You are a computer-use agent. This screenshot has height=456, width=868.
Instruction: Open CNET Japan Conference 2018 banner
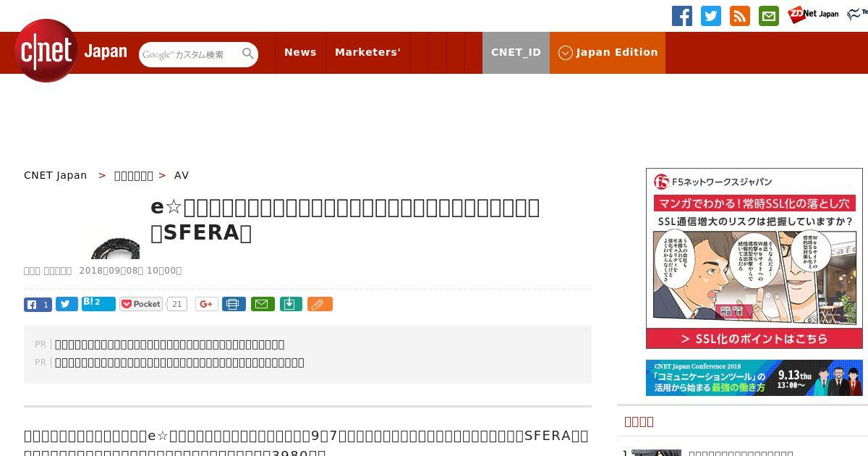[754, 378]
